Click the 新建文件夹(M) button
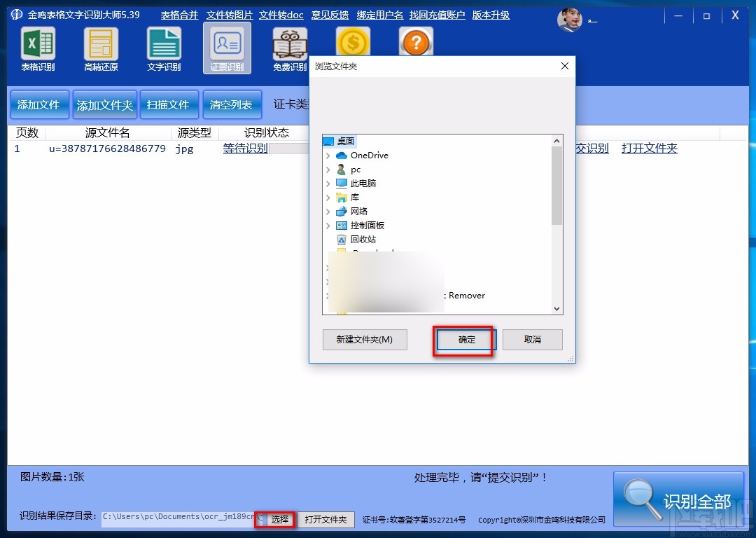Viewport: 756px width, 538px height. (x=365, y=339)
